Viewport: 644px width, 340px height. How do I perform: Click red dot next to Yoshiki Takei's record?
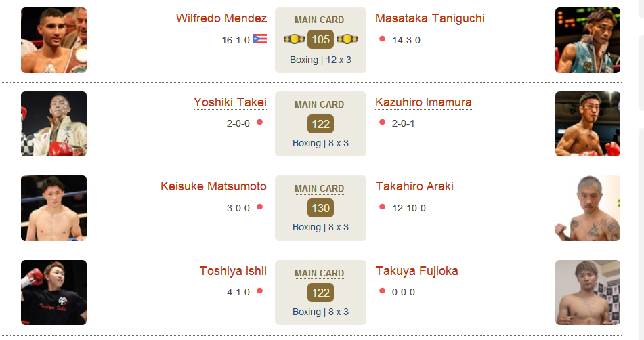[259, 122]
